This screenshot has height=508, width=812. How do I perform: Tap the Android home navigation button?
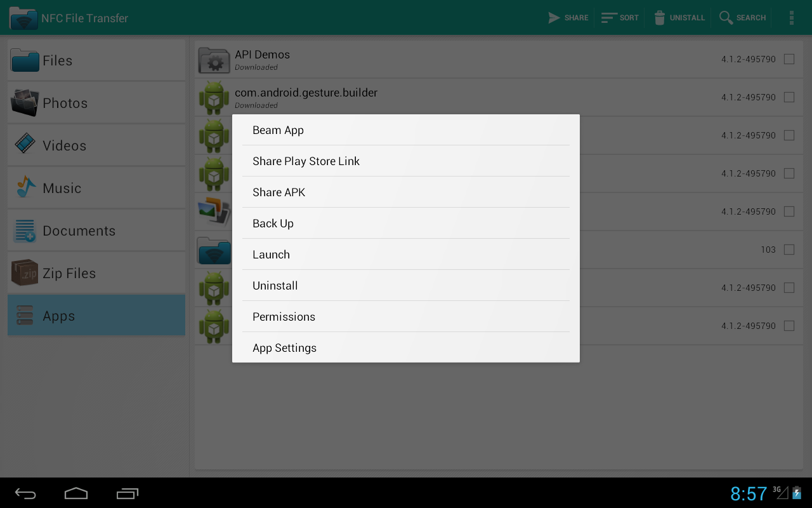click(x=76, y=493)
